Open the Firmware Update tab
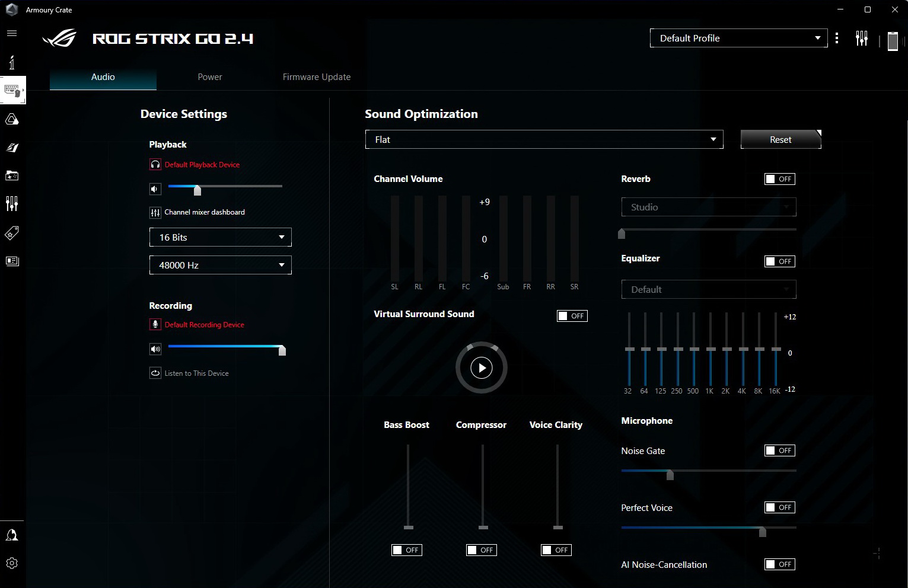This screenshot has height=588, width=908. 317,77
